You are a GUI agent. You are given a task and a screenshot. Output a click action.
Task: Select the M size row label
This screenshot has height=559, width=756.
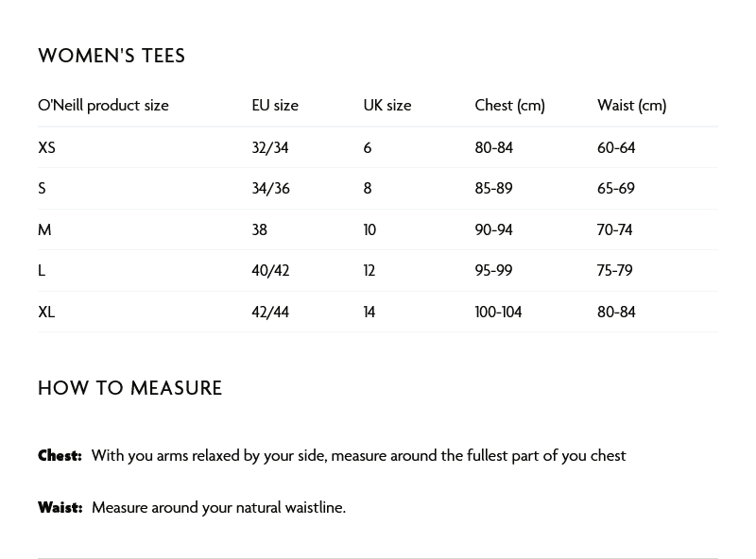(44, 229)
